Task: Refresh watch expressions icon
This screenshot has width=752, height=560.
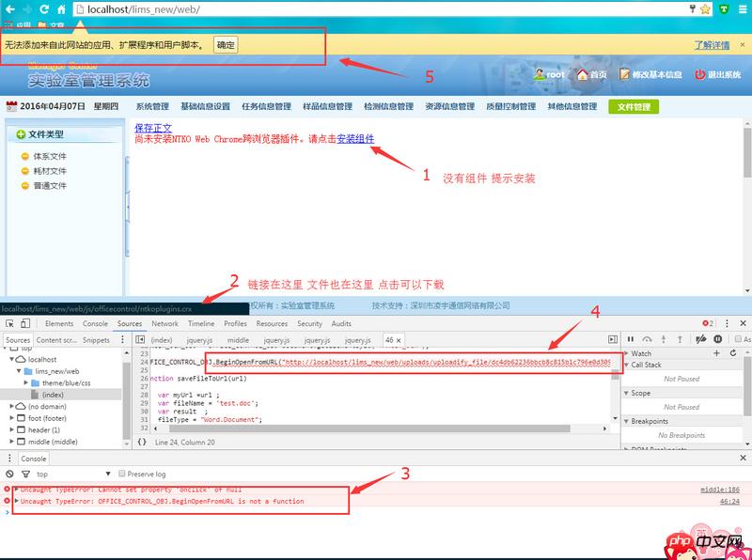Action: point(733,353)
